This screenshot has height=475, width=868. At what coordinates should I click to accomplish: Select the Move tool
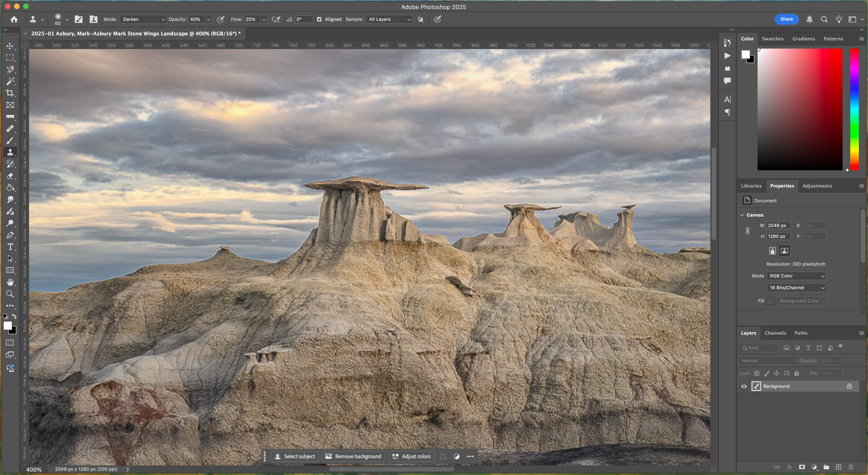10,46
